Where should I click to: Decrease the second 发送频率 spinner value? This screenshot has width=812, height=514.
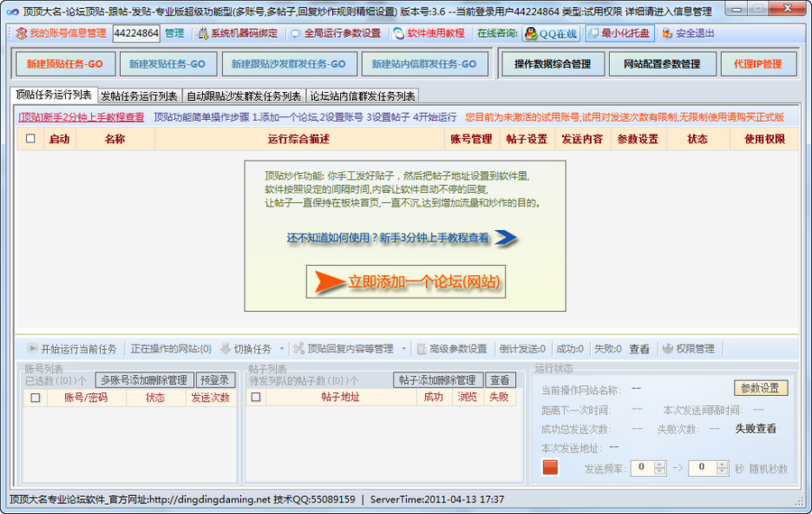point(723,472)
